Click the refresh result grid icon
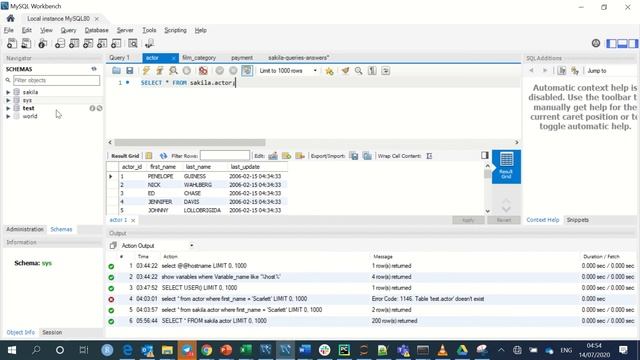 click(163, 156)
